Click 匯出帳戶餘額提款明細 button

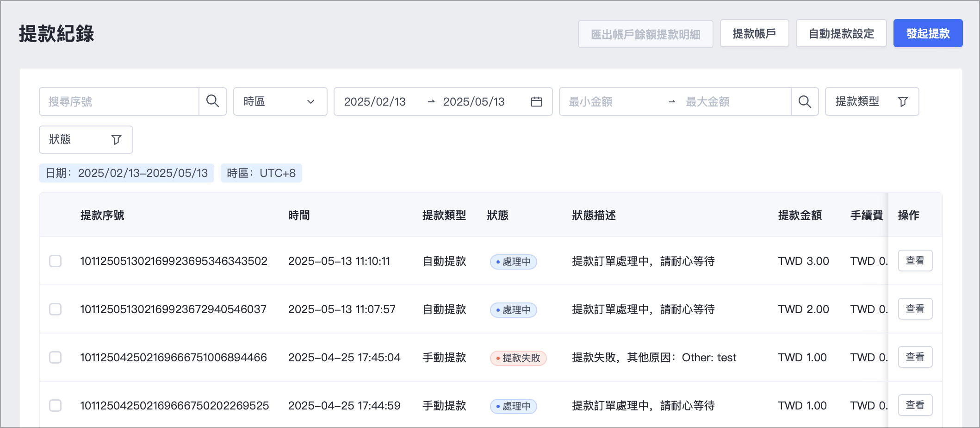coord(645,34)
